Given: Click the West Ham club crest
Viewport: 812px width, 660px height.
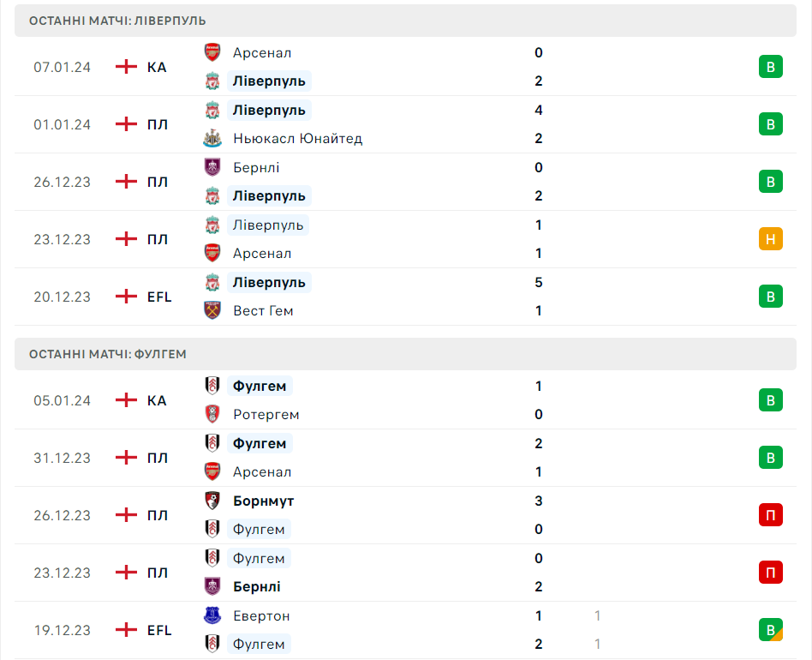Looking at the screenshot, I should pos(212,311).
